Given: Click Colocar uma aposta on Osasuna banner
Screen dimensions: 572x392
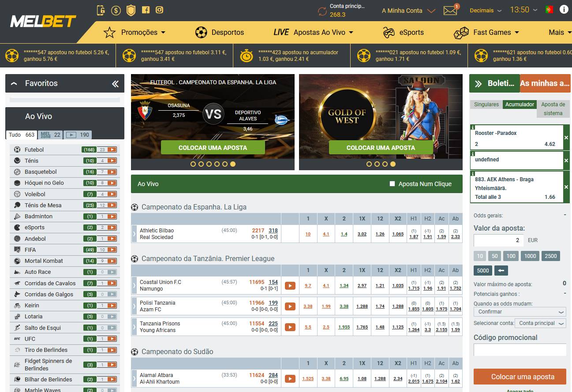Looking at the screenshot, I should pos(213,148).
